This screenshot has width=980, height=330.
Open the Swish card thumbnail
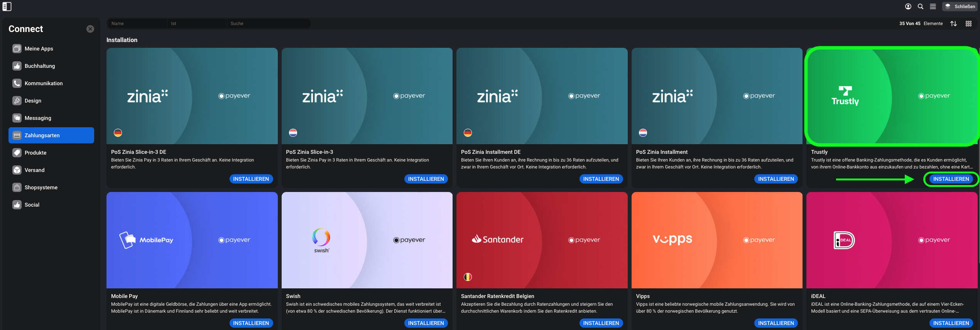coord(367,240)
